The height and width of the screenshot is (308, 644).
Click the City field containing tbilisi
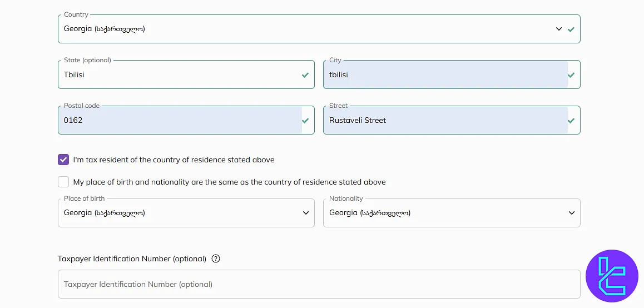pos(452,74)
